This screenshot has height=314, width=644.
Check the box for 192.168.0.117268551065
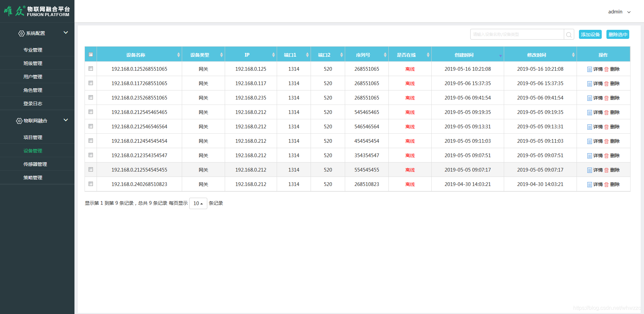[91, 83]
